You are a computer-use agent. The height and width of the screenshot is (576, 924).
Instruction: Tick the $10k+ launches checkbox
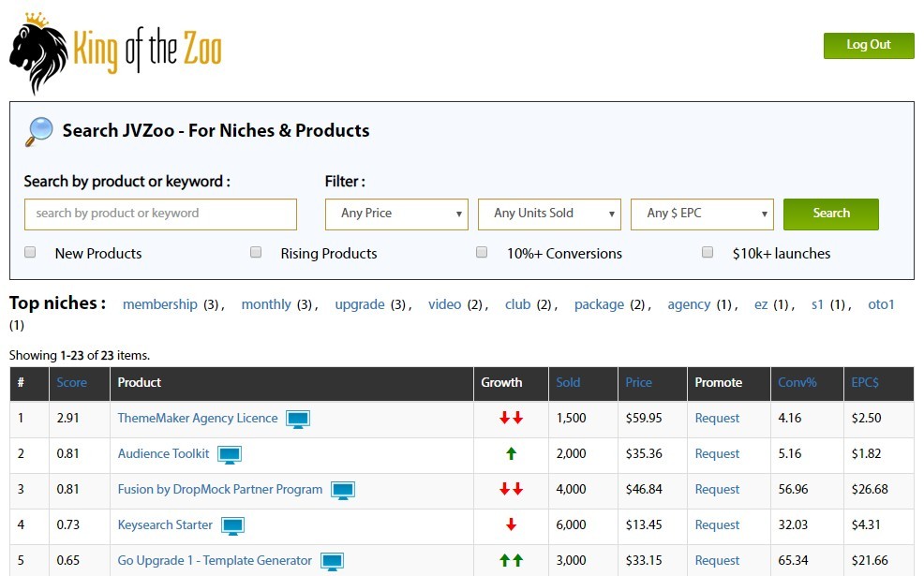708,252
